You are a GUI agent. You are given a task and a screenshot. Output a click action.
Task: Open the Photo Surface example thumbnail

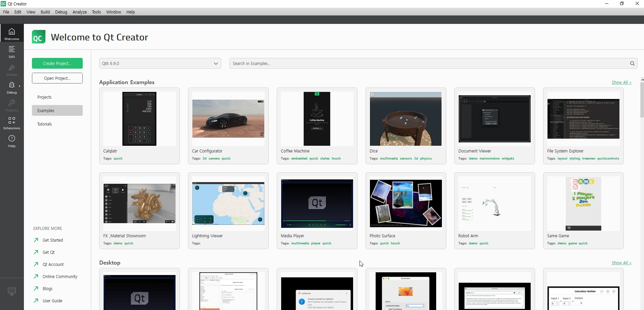click(406, 204)
